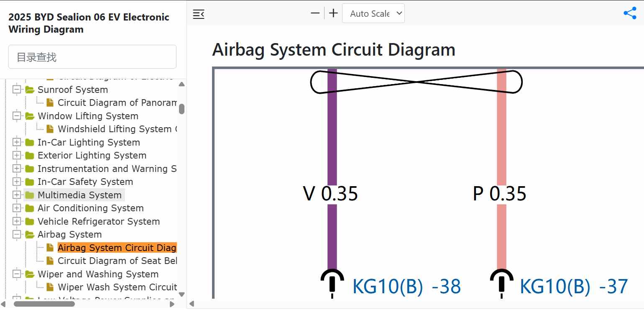Select the Window Lifting System label
Viewport: 644px width, 310px height.
tap(88, 116)
